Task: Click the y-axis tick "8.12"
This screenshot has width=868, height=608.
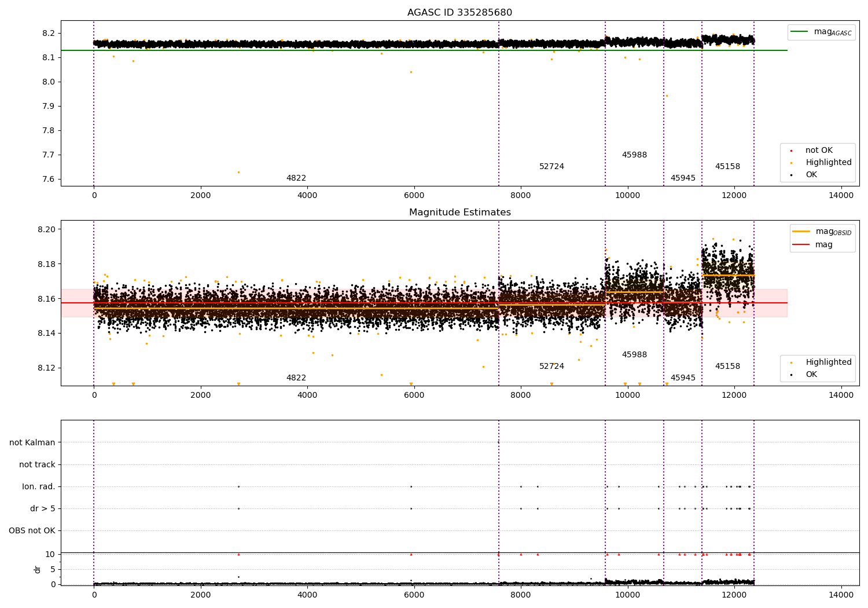Action: (x=46, y=368)
